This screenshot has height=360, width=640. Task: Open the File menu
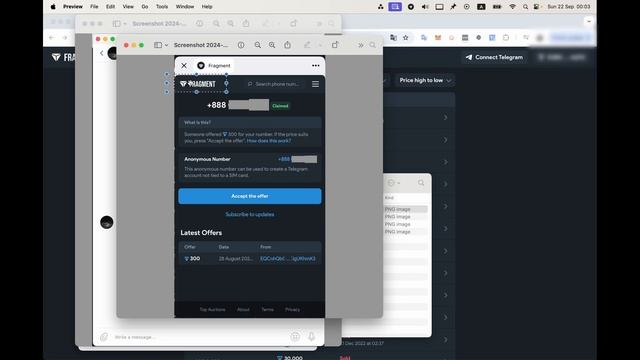(x=94, y=7)
